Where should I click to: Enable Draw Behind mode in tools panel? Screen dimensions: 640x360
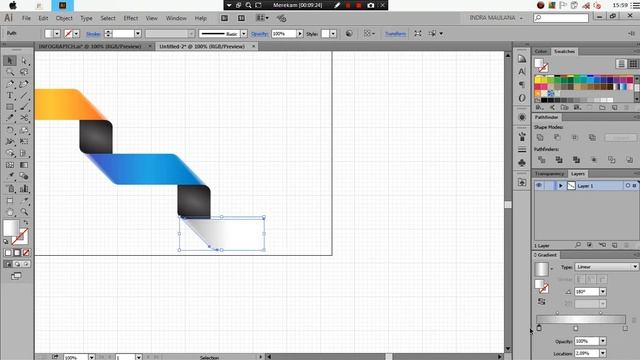tap(17, 264)
